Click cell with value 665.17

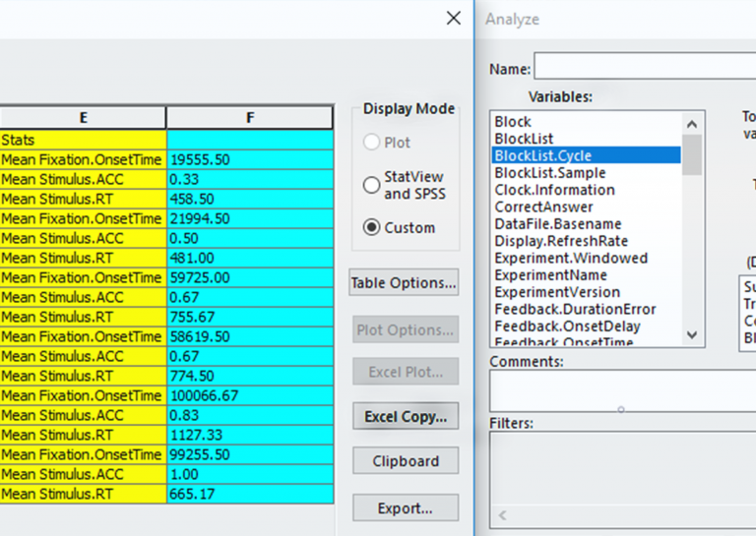click(250, 494)
